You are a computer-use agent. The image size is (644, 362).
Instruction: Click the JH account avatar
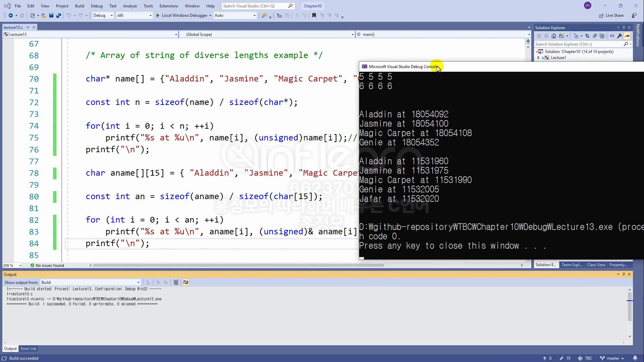587,6
